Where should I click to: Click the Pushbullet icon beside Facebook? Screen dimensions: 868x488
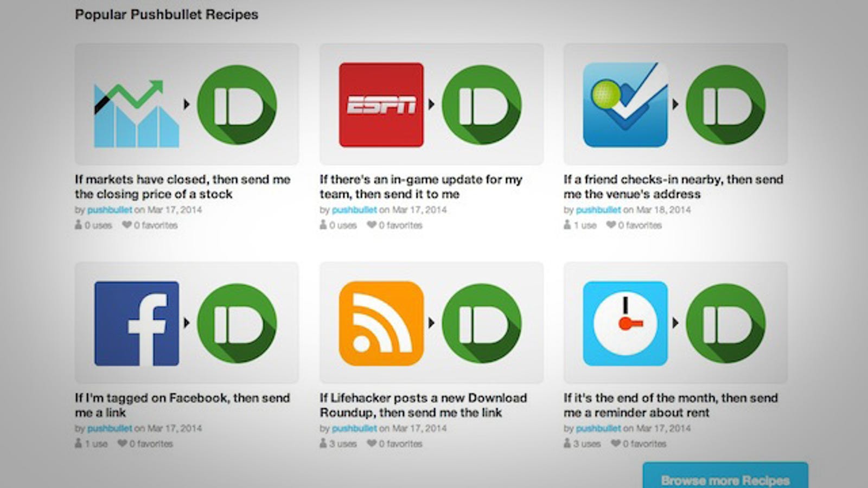[x=237, y=323]
